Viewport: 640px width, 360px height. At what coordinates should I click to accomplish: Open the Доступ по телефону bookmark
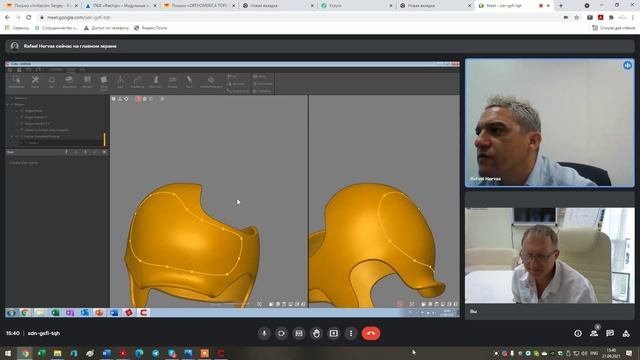[106, 28]
